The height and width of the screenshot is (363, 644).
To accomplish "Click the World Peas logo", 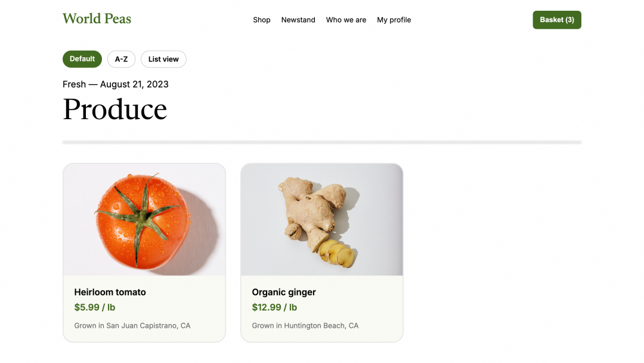I will pyautogui.click(x=97, y=19).
